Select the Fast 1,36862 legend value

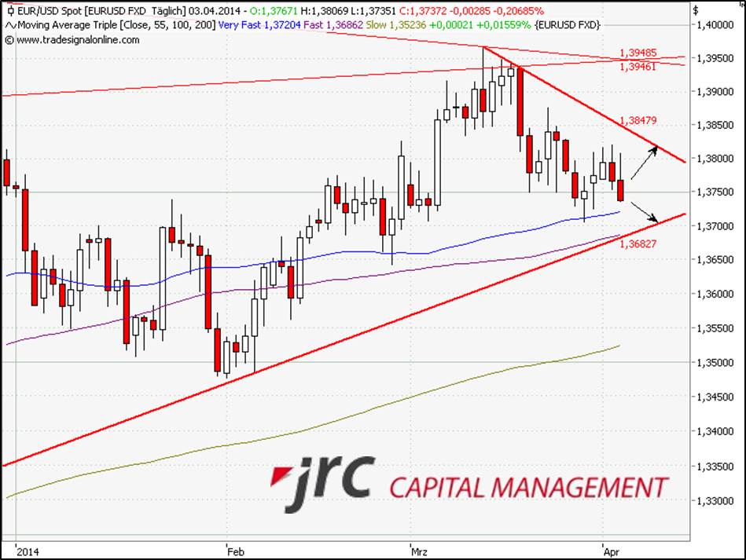coord(324,26)
